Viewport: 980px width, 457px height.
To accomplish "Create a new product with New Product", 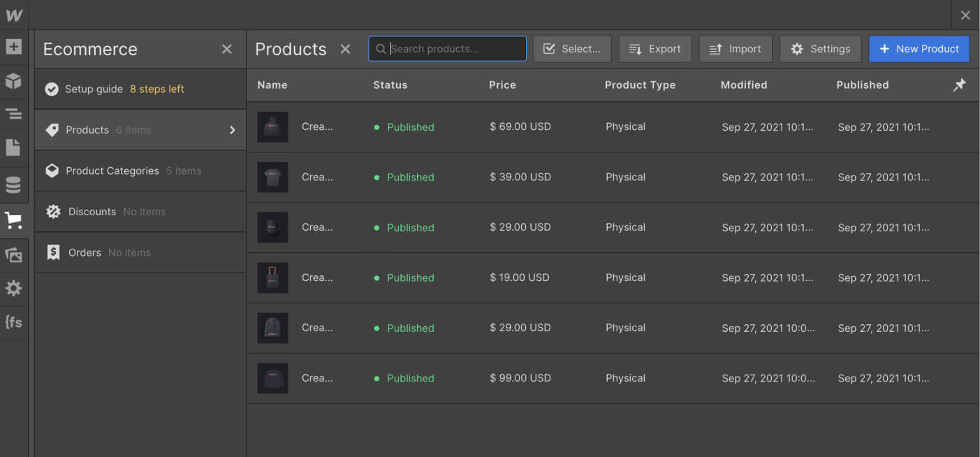I will tap(919, 48).
